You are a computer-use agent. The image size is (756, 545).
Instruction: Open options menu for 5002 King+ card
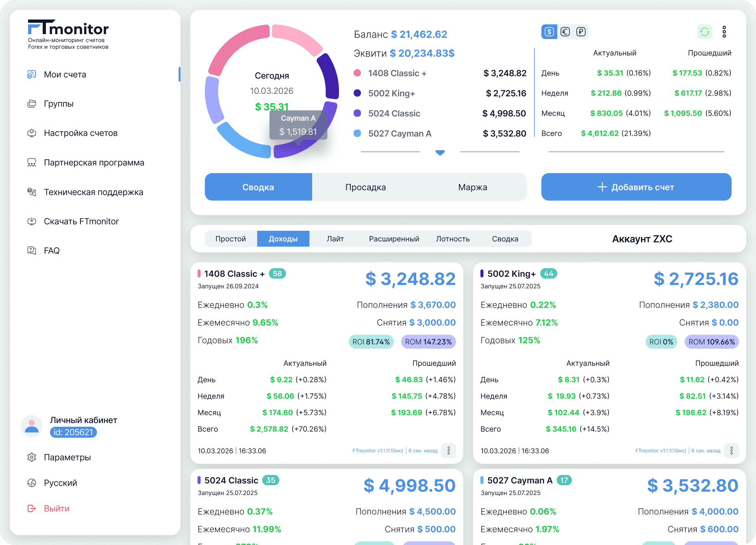point(731,450)
